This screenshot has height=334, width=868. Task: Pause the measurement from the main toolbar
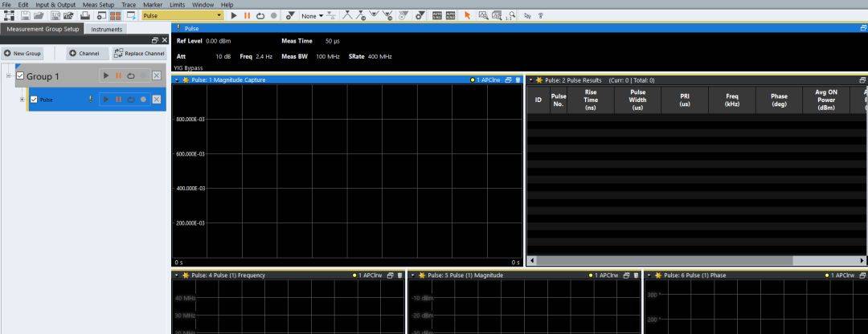tap(247, 15)
